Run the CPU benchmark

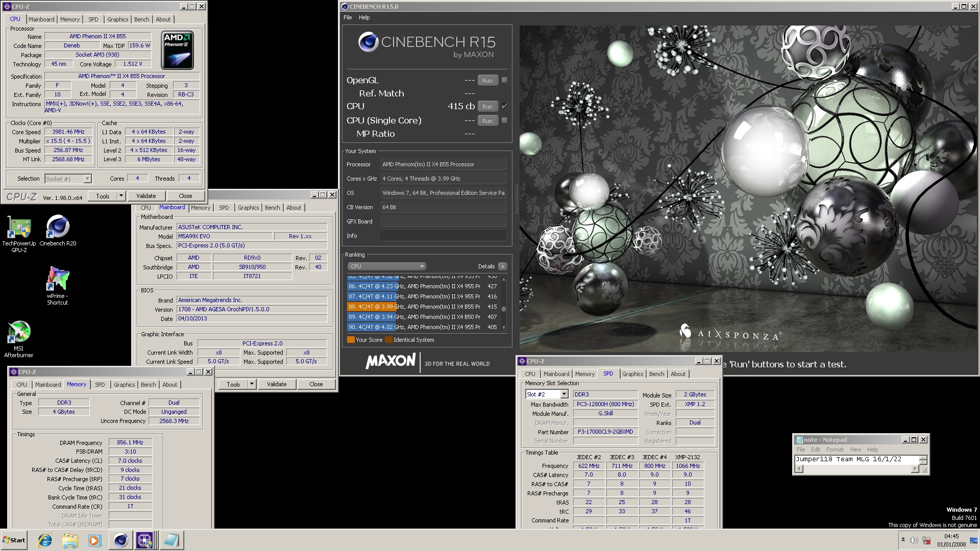487,106
